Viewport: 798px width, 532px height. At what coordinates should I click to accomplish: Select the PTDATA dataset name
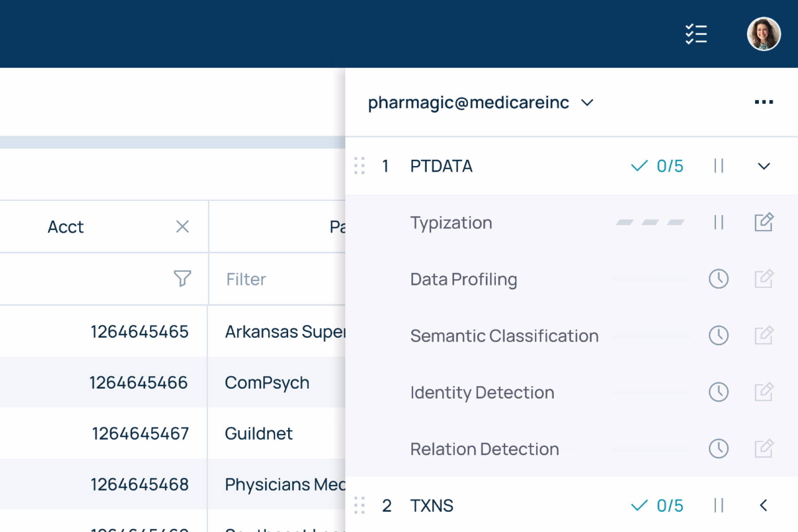coord(441,166)
